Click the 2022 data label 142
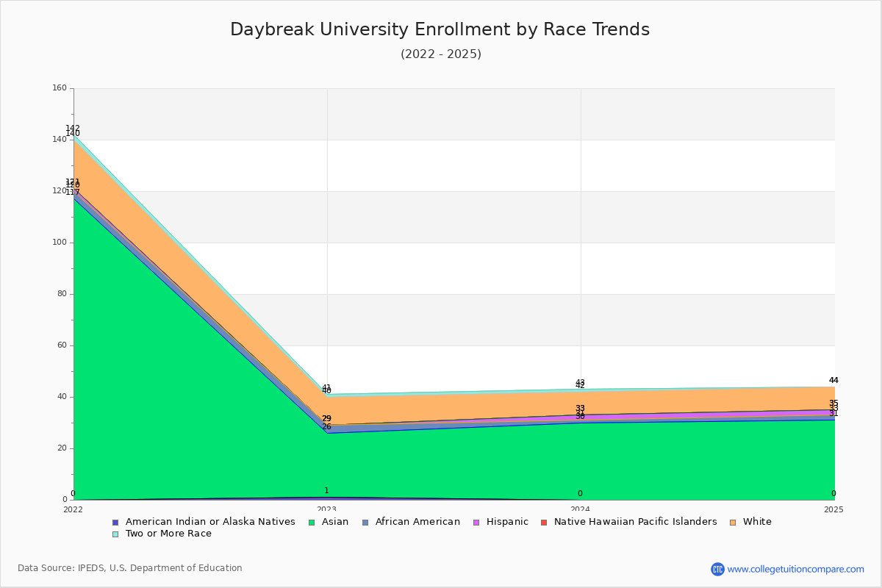 [x=73, y=129]
